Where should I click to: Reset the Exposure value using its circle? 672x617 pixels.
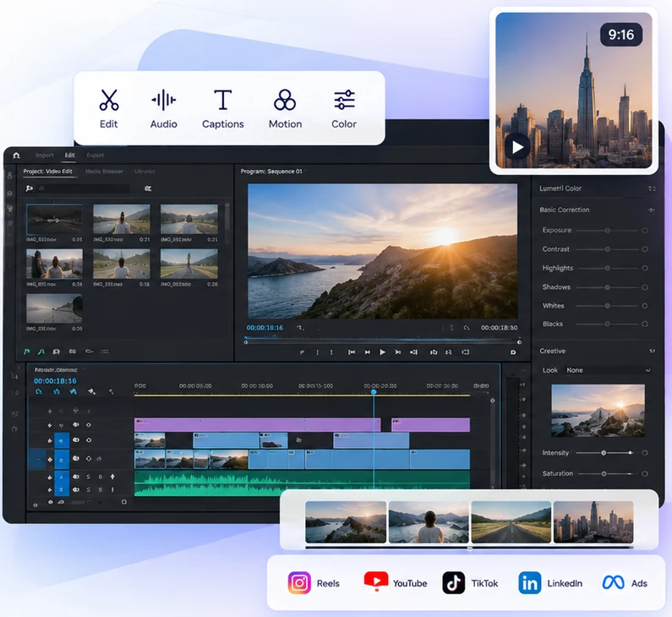coord(645,231)
